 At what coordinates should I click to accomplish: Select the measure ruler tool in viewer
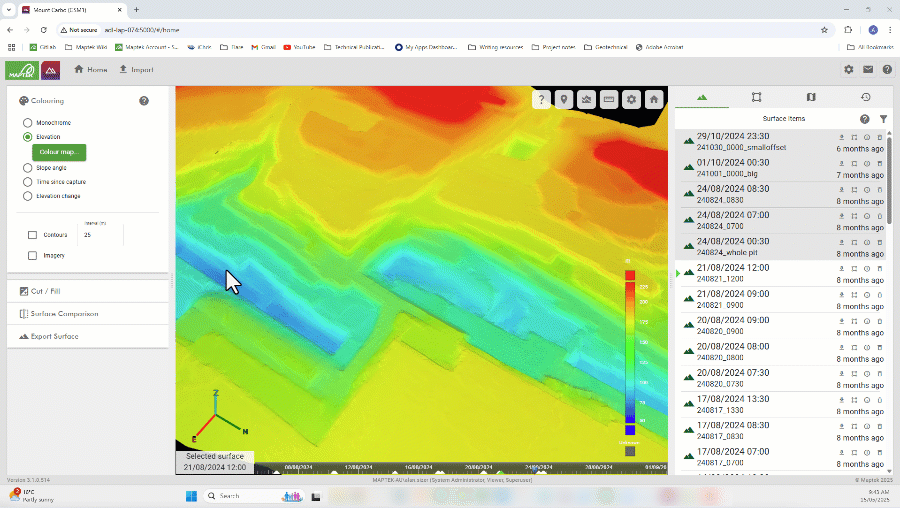pos(608,99)
